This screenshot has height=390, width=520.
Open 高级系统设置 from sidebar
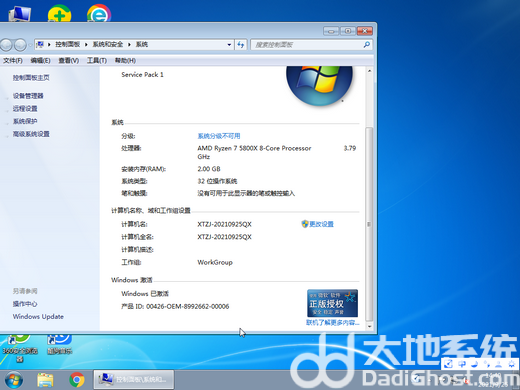31,134
